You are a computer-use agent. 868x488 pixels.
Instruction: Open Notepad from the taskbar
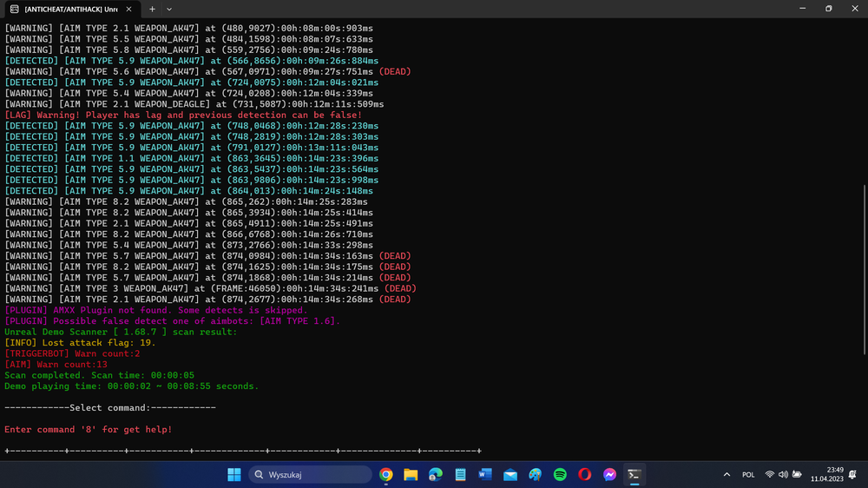click(x=460, y=475)
